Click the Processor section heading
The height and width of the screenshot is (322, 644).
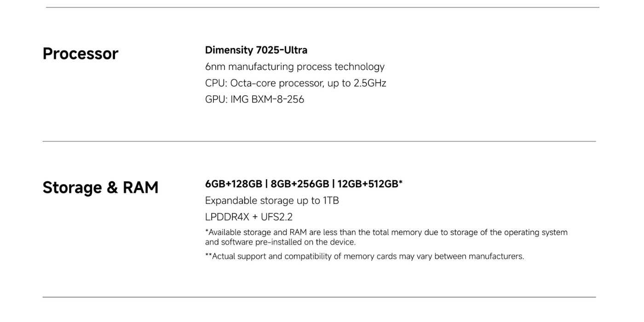(80, 54)
